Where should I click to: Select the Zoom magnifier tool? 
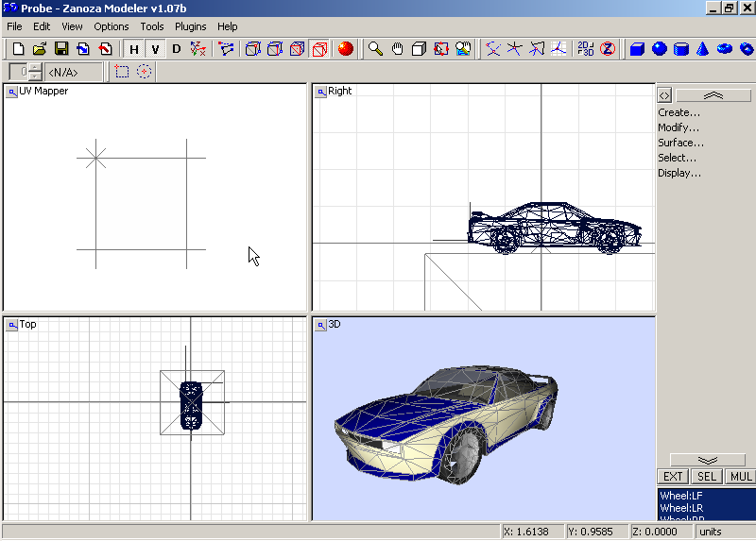375,49
